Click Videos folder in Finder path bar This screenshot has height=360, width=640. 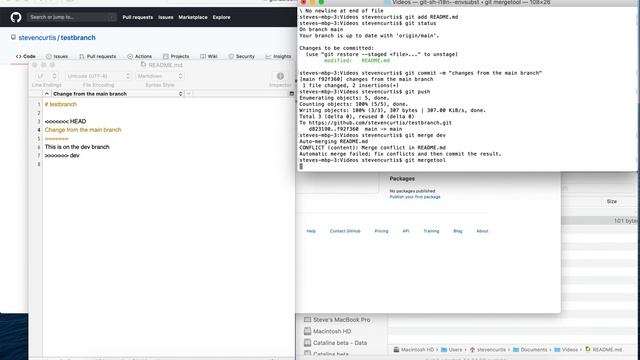pyautogui.click(x=566, y=350)
